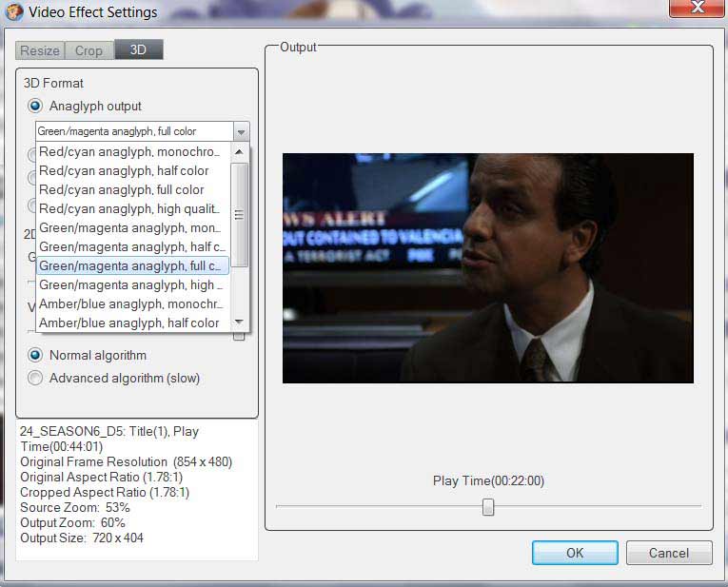Choose Red/cyan anaglyph, high quality entry
Viewport: 728px width, 587px height.
(133, 208)
